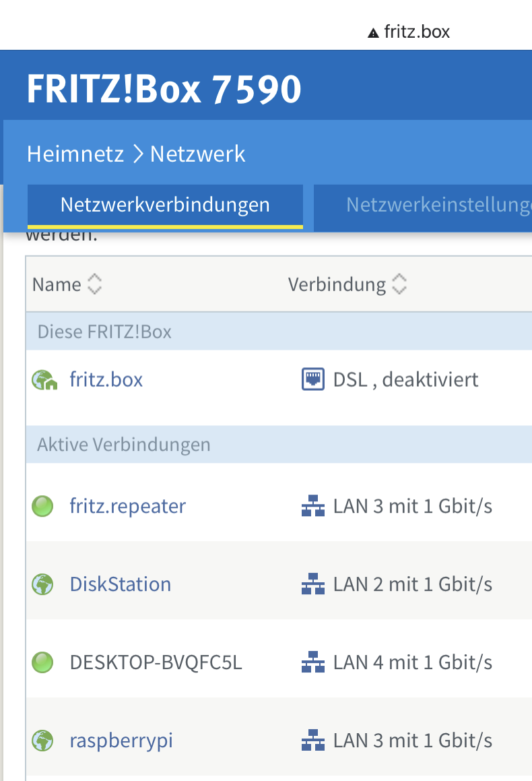Click the green status dot for fritz.repeater
This screenshot has width=532, height=781.
pyautogui.click(x=42, y=506)
